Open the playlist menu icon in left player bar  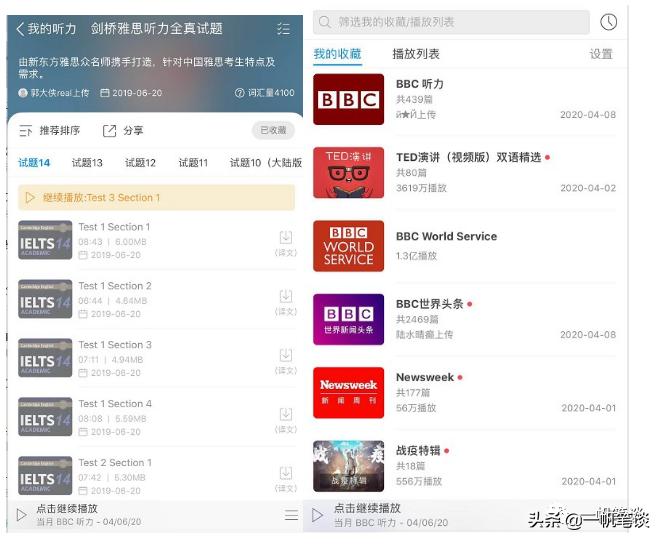pyautogui.click(x=291, y=515)
